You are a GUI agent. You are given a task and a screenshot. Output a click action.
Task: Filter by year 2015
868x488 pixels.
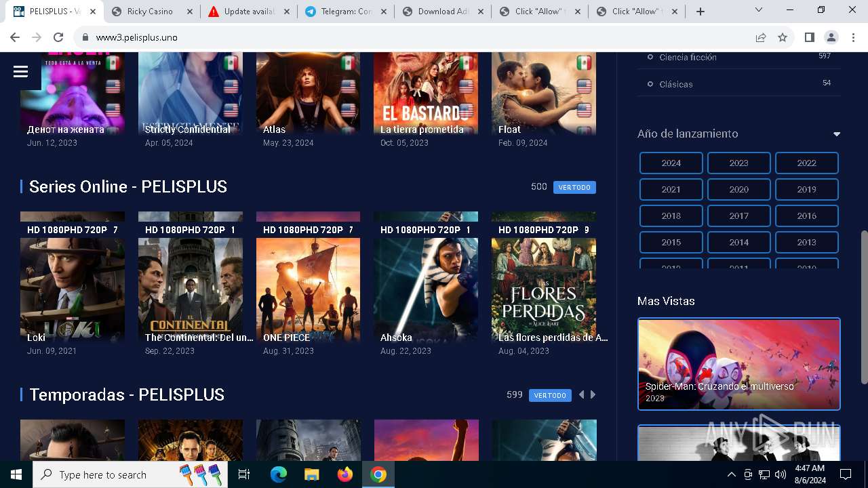click(x=671, y=243)
